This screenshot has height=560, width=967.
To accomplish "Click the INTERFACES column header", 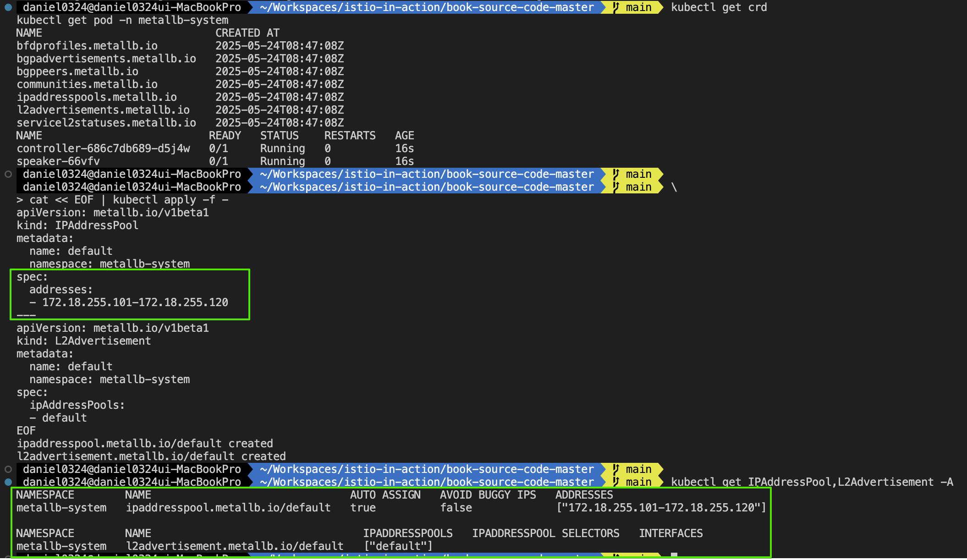I will click(x=670, y=533).
